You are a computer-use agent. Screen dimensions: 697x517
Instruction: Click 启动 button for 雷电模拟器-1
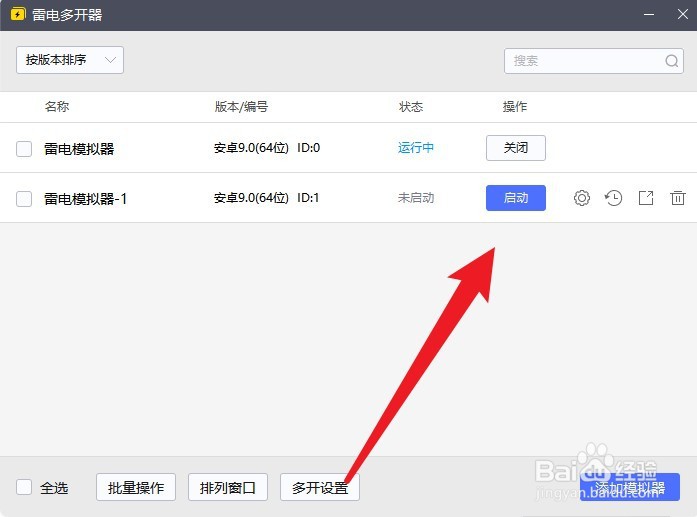[516, 198]
